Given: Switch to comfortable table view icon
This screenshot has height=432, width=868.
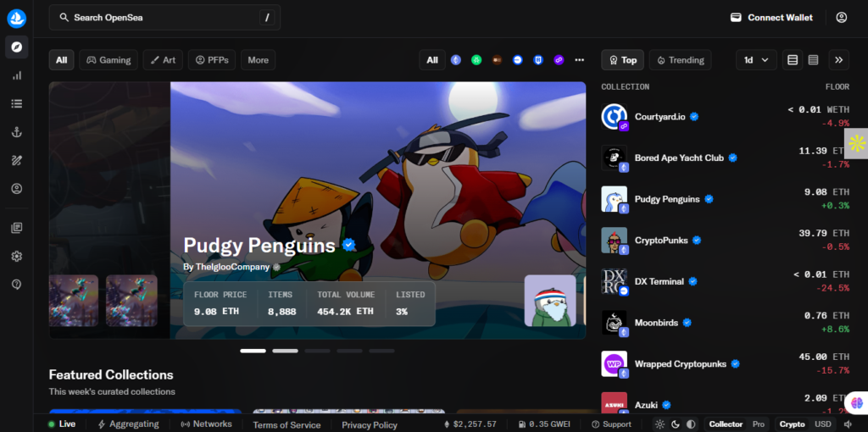Looking at the screenshot, I should pyautogui.click(x=793, y=60).
